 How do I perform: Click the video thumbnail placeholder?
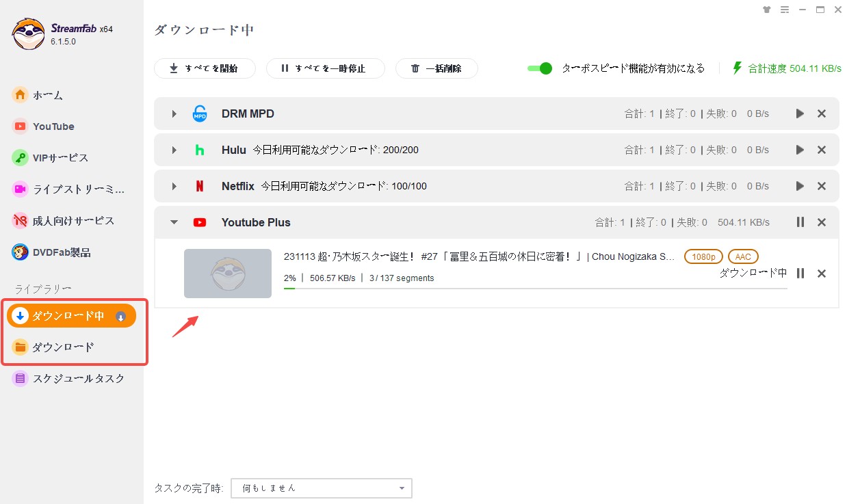coord(227,274)
